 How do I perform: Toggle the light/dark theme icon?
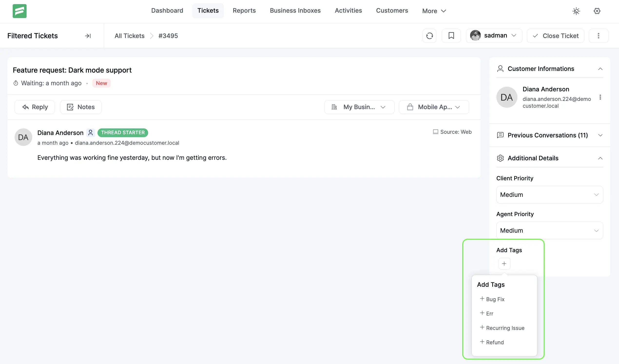point(576,11)
